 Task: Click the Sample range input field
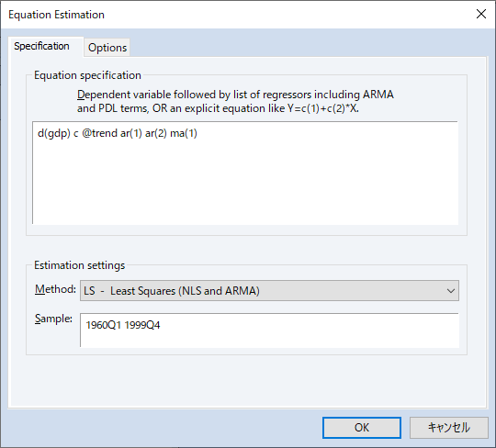pyautogui.click(x=269, y=330)
